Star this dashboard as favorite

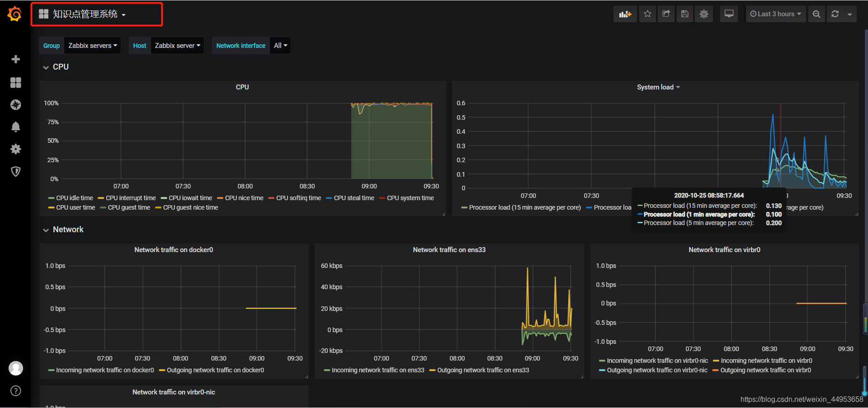coord(647,14)
